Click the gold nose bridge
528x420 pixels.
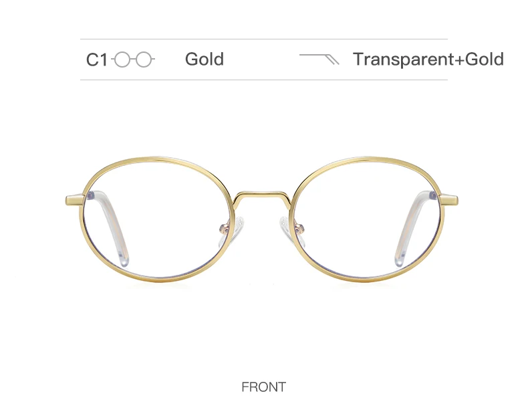click(x=263, y=199)
